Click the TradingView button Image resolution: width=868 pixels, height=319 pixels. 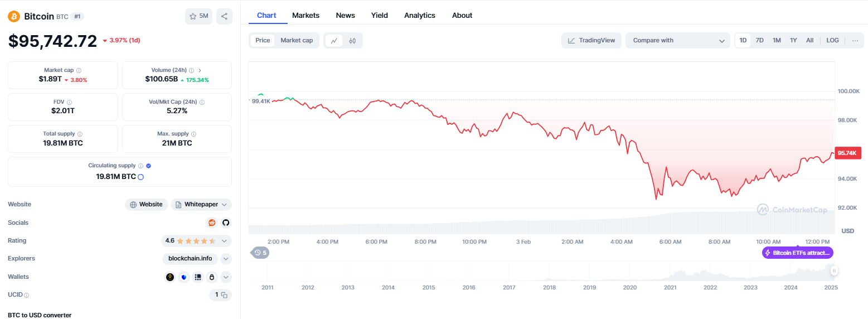(591, 40)
